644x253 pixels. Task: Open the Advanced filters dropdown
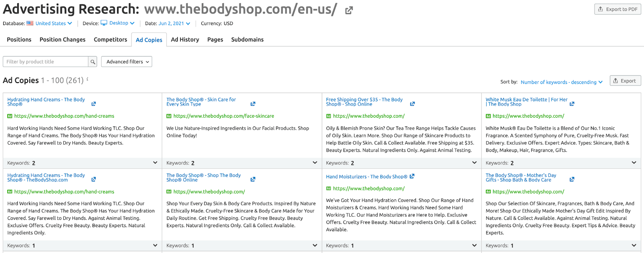126,62
